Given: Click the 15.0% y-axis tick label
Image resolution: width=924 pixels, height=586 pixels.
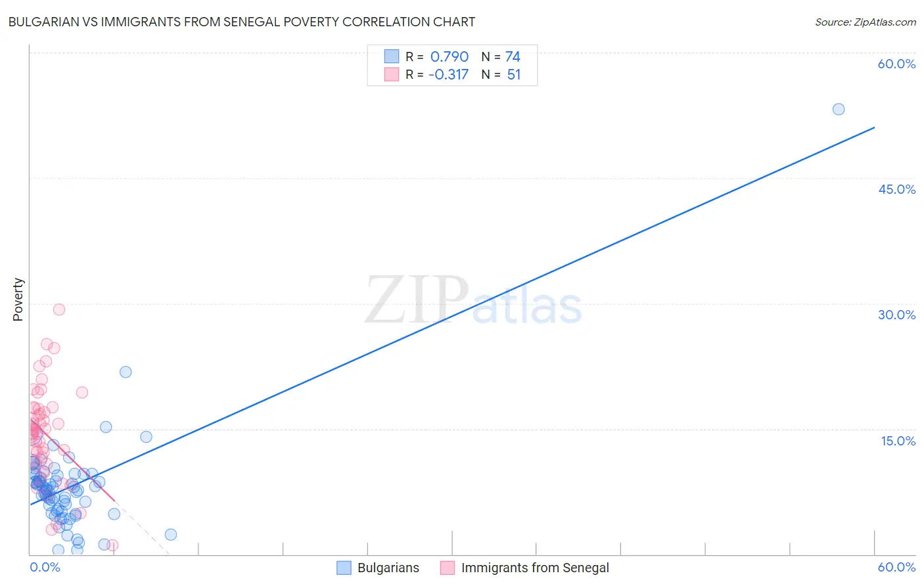Looking at the screenshot, I should (898, 441).
